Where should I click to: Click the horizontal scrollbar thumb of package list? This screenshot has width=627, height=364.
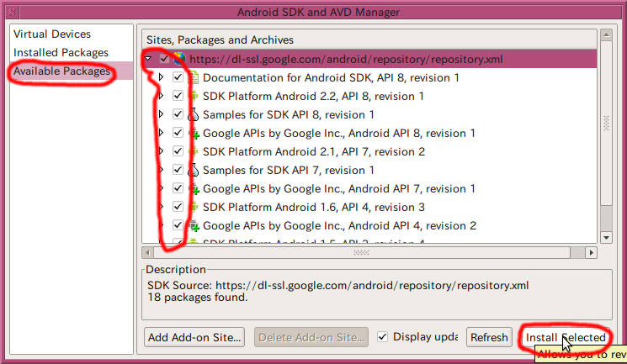(x=362, y=252)
